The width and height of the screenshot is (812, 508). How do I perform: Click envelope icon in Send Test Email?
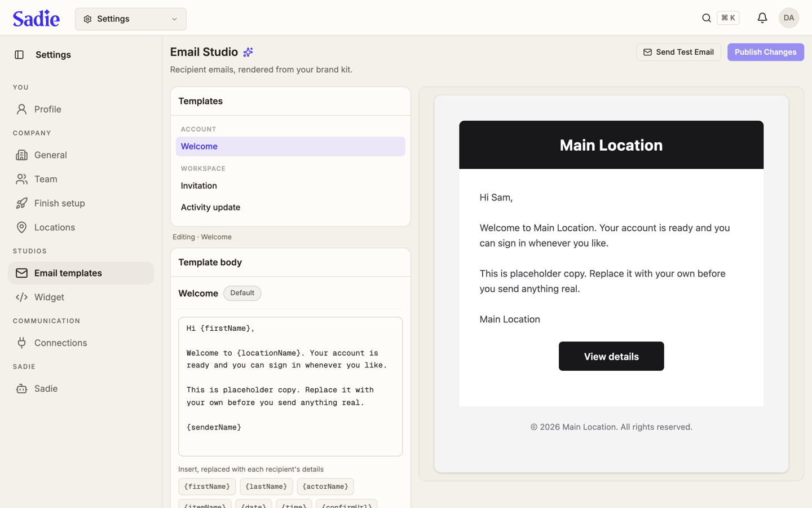click(x=647, y=52)
